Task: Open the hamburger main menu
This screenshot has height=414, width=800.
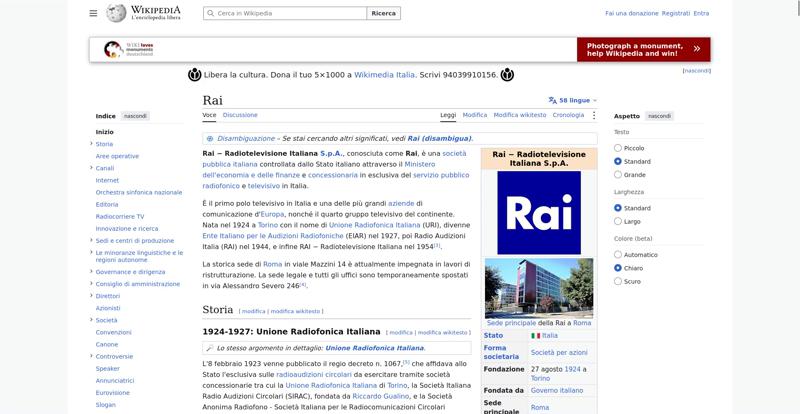Action: coord(93,13)
